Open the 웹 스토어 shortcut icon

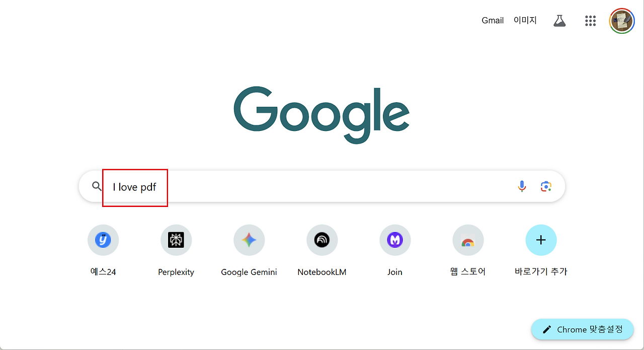pyautogui.click(x=468, y=240)
